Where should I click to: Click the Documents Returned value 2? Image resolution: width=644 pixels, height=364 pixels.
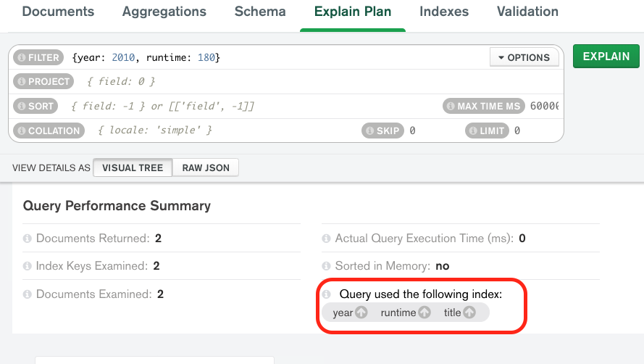[x=158, y=239]
